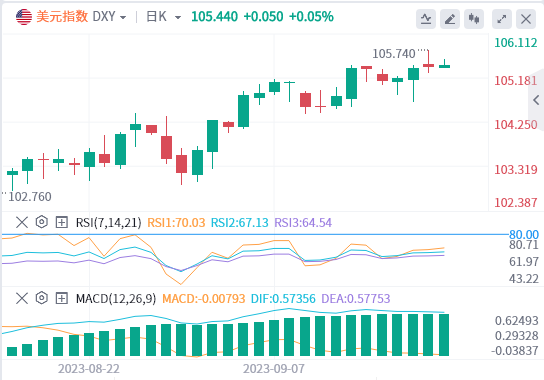Select the RSI(7,14,21) indicator label
Viewport: 544px width, 380px height.
click(109, 222)
